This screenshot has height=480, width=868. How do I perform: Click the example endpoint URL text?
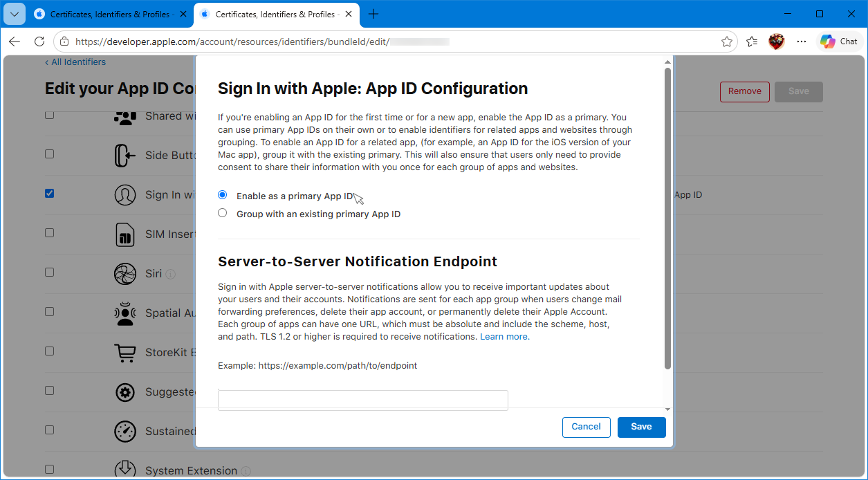click(338, 365)
